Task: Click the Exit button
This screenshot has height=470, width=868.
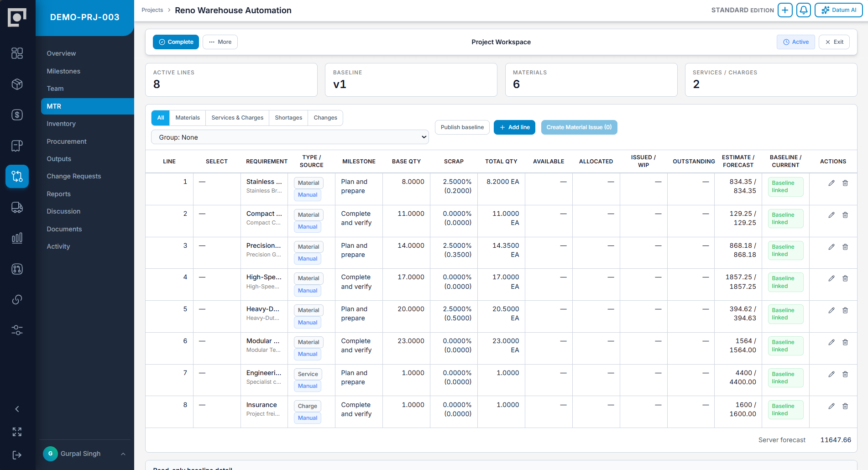Action: pos(834,42)
